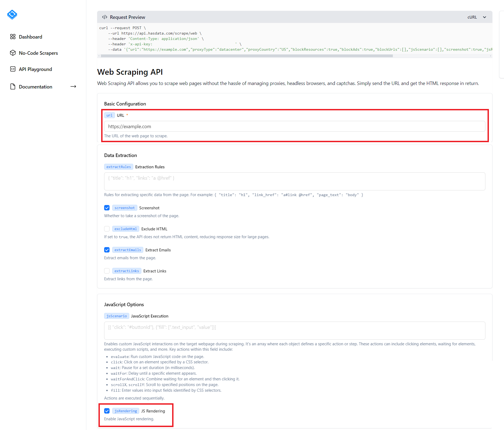Click the scrollX, scrollY bullet item

pos(165,385)
